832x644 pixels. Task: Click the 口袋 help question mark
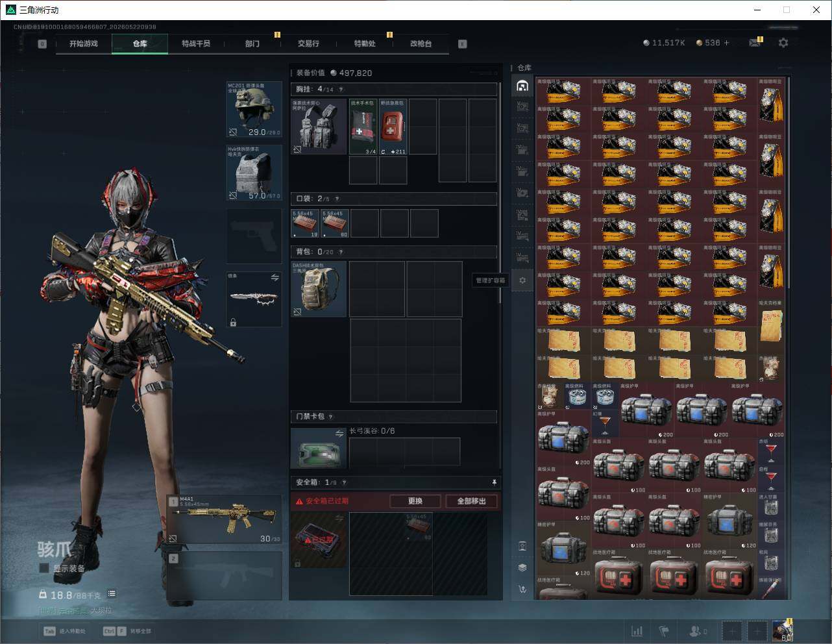(x=337, y=199)
